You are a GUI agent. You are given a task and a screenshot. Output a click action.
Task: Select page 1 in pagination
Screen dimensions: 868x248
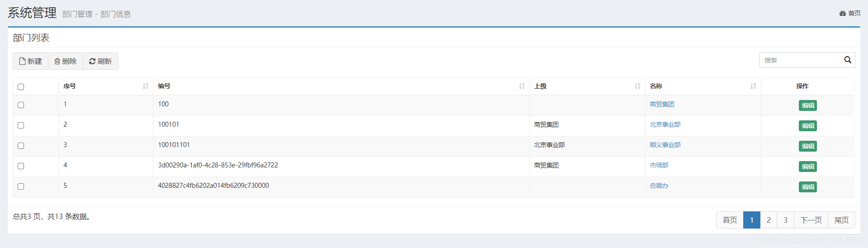[x=751, y=220]
